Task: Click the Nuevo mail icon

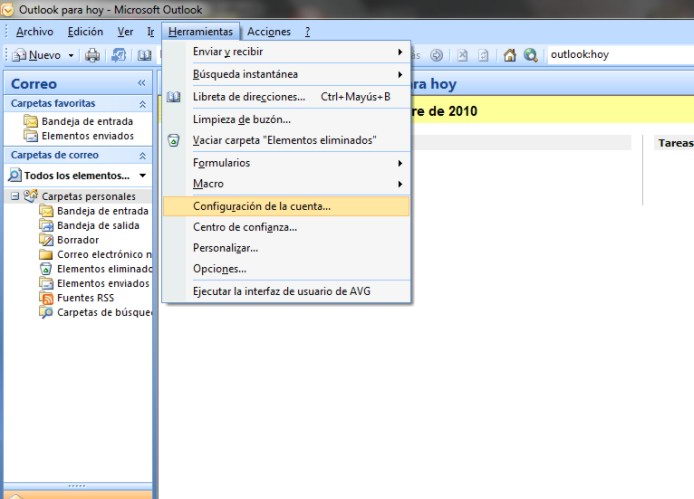Action: pos(19,55)
